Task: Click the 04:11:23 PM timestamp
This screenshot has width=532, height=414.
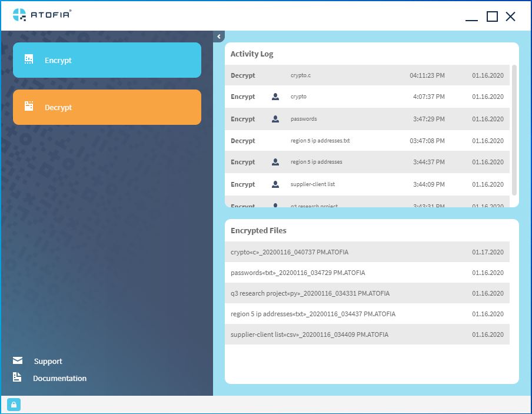Action: pyautogui.click(x=427, y=75)
